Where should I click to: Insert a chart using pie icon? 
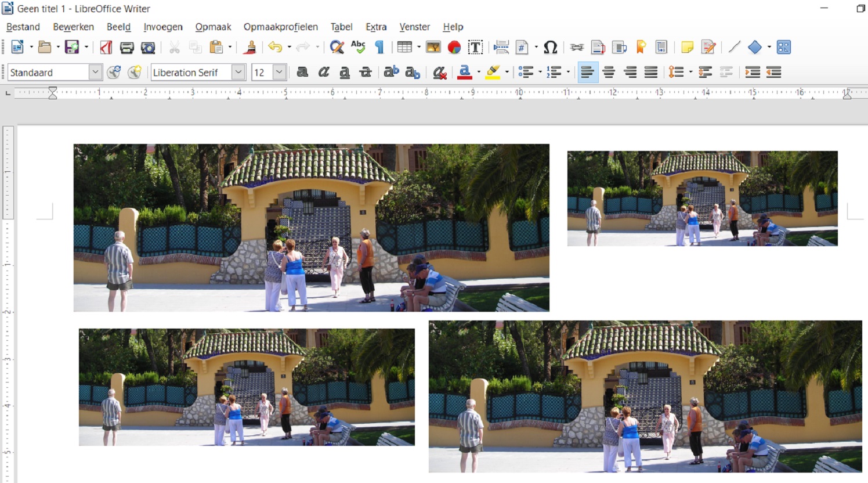[454, 48]
